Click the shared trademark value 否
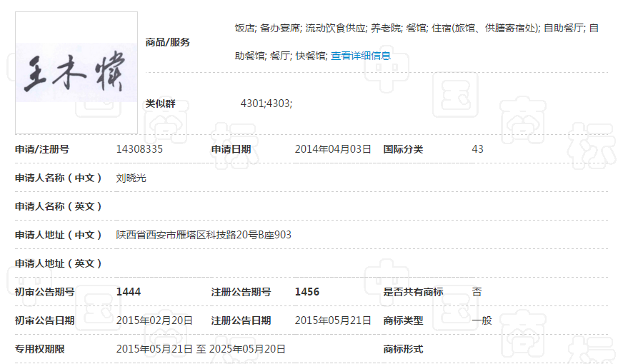 click(x=477, y=292)
